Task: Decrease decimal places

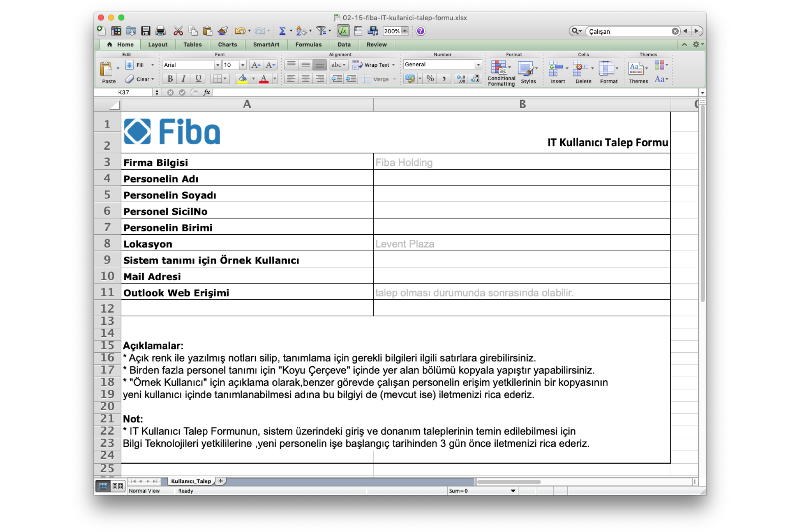Action: point(476,78)
